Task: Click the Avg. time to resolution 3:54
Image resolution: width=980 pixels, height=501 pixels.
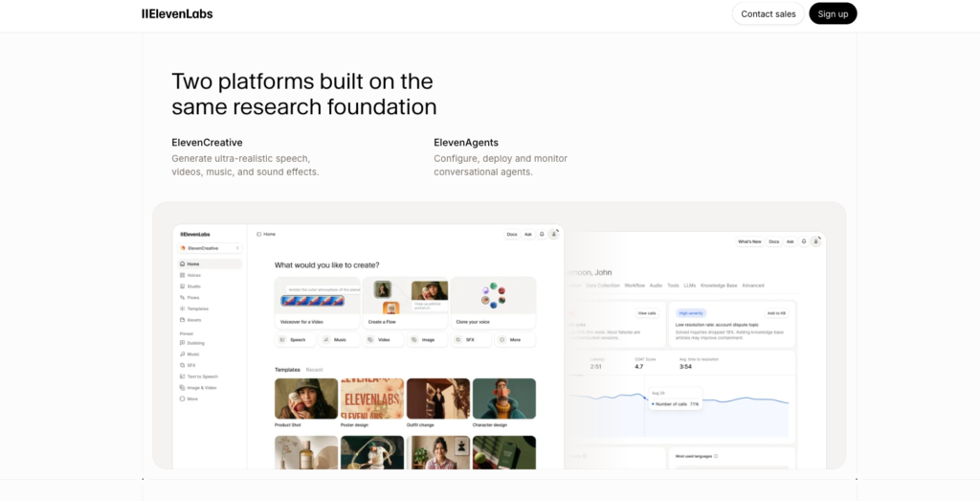Action: (x=699, y=363)
